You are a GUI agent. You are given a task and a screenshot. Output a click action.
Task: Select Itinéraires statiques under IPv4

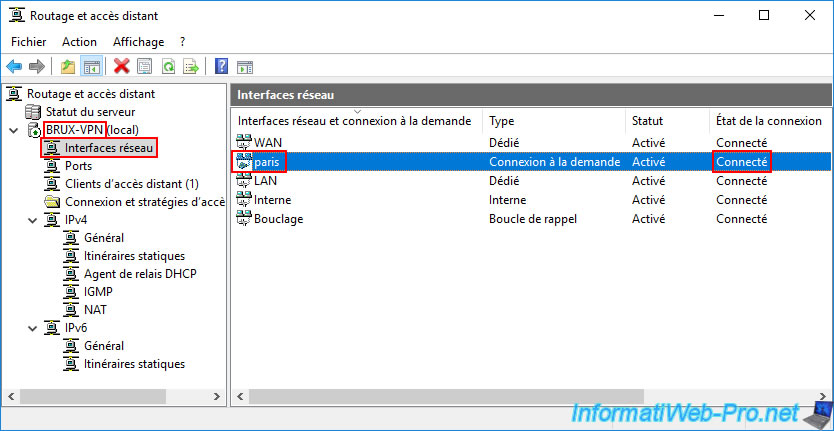pos(134,256)
